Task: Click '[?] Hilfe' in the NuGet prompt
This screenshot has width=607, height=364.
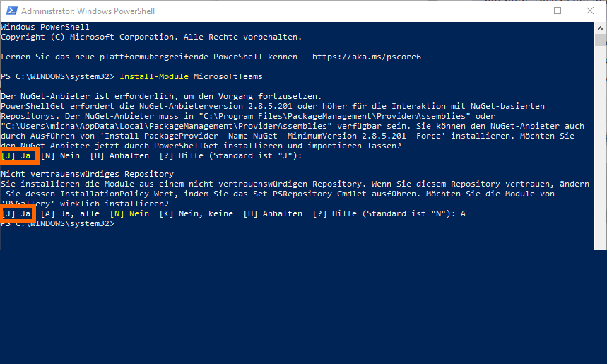Action: point(181,155)
